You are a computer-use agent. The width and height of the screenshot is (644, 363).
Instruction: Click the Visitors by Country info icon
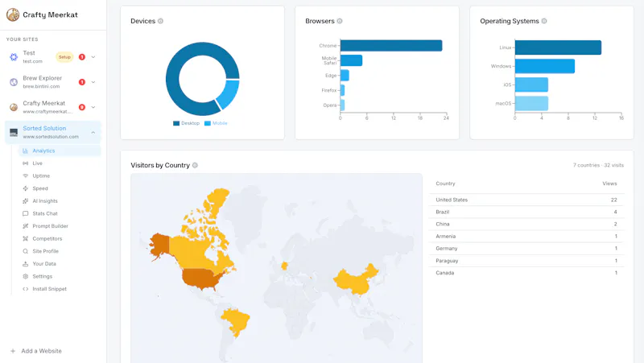195,165
